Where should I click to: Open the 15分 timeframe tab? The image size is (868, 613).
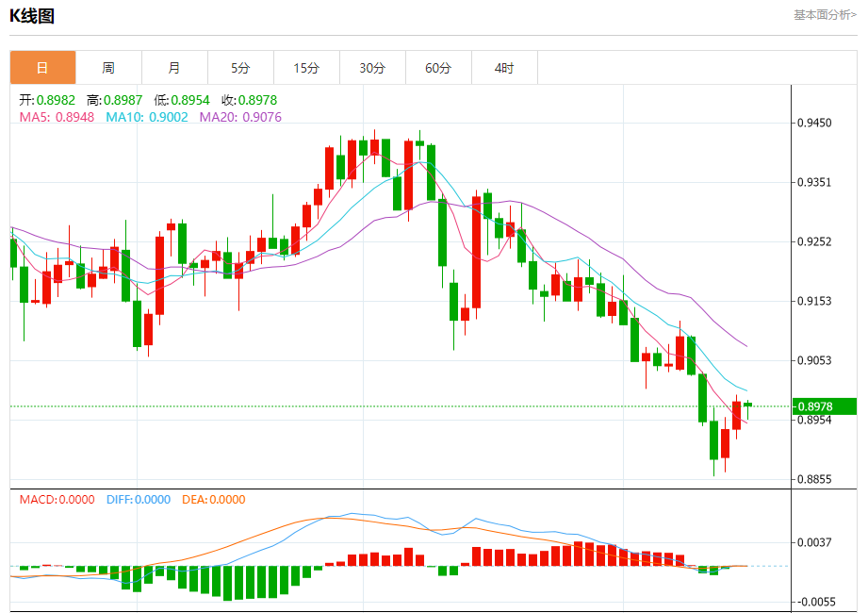point(306,68)
